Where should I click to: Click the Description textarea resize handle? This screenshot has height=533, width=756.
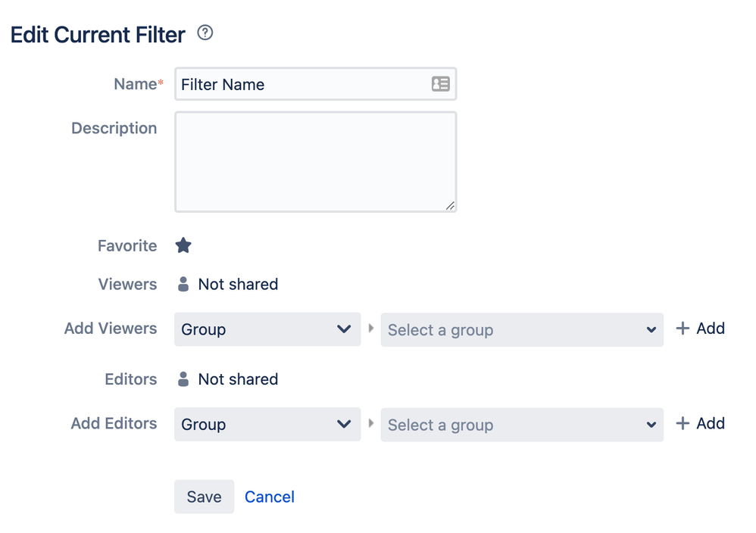click(x=450, y=205)
